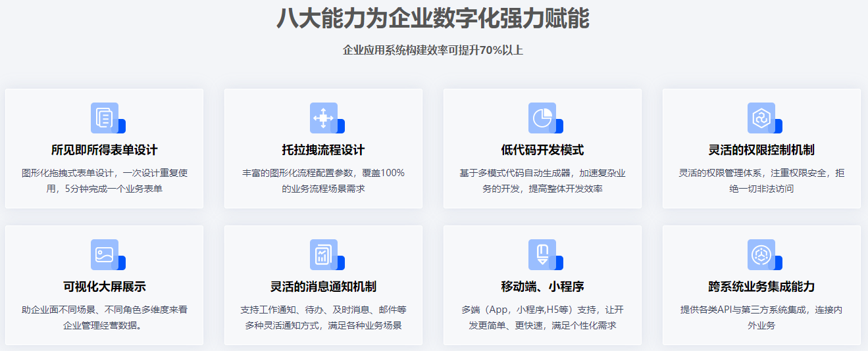Select the 移动端、小程序 heading
Image resolution: width=868 pixels, height=351 pixels.
click(x=542, y=287)
